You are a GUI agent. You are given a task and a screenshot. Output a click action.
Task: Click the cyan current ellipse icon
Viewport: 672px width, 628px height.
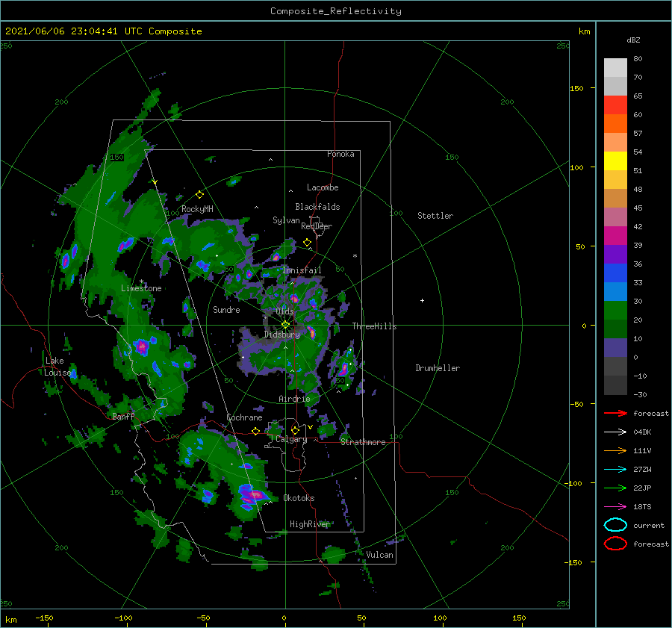(615, 525)
